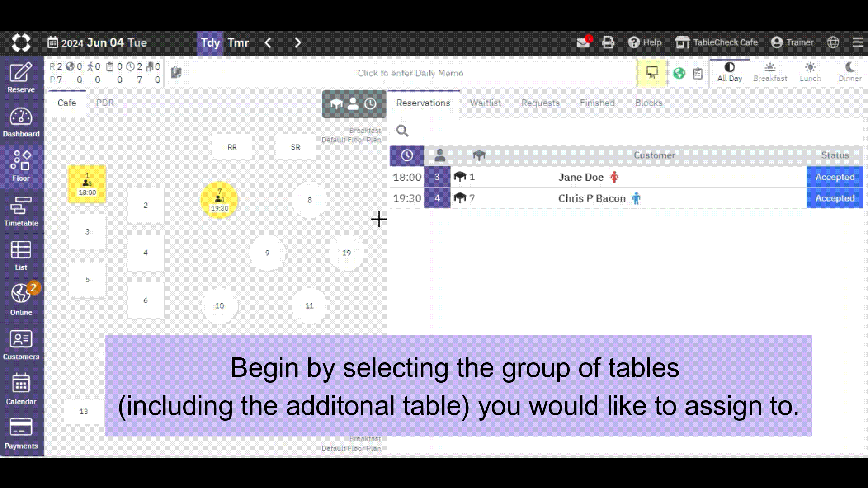This screenshot has width=868, height=488.
Task: Open the Waitlist tab
Action: (486, 103)
